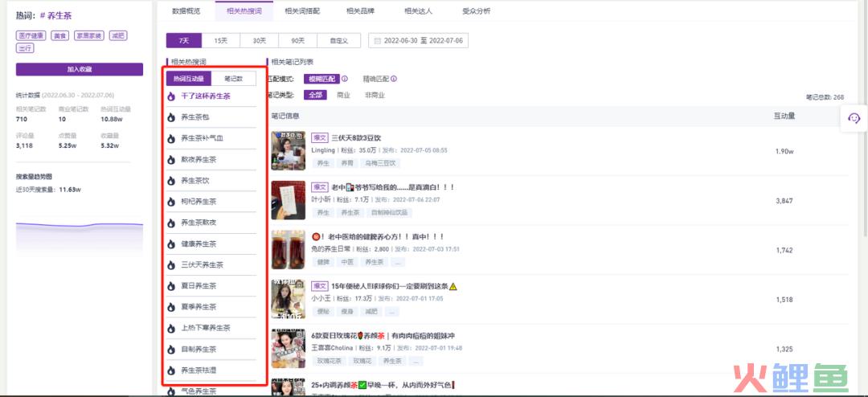Go to the 受众分析 tab

477,11
